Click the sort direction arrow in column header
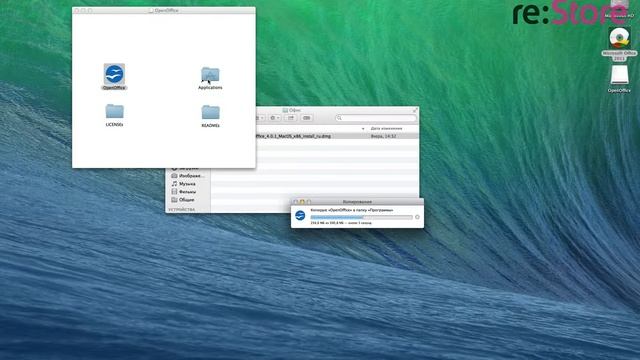640x360 pixels. (x=363, y=129)
